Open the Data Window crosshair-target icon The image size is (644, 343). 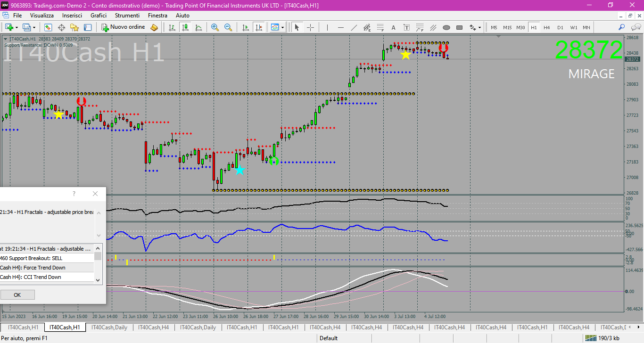coord(61,27)
